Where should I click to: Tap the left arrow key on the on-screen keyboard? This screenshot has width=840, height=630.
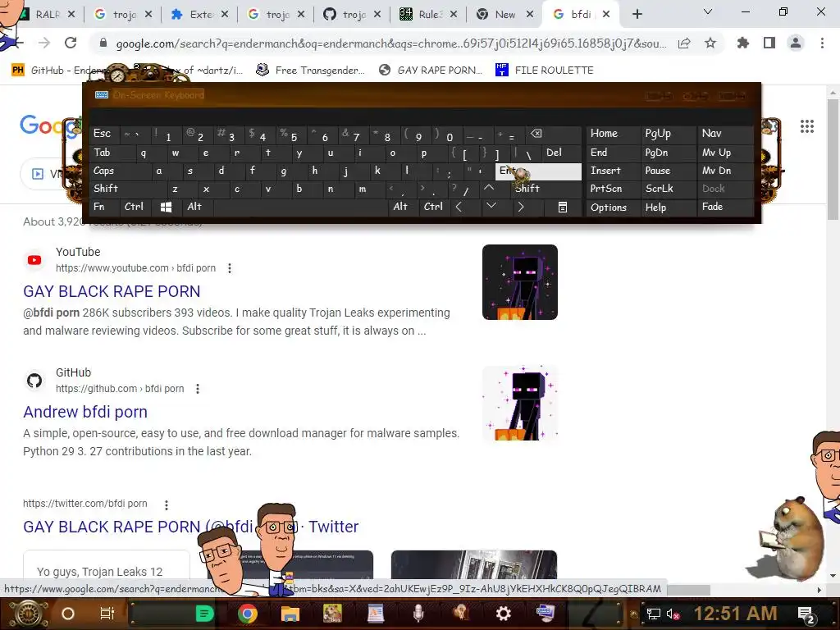(459, 207)
